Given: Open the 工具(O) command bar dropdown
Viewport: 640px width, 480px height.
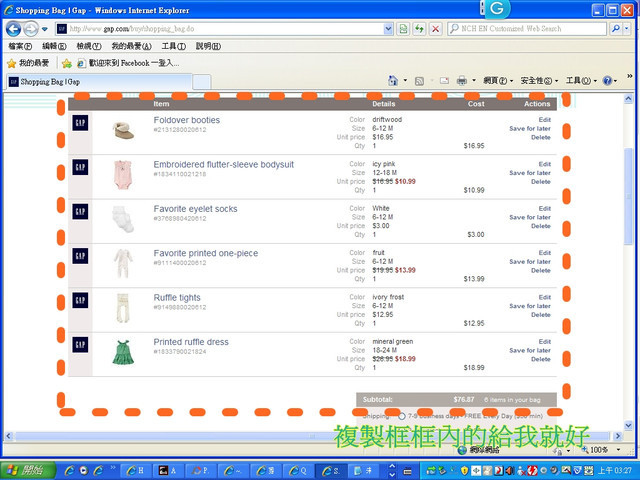Looking at the screenshot, I should [x=581, y=81].
